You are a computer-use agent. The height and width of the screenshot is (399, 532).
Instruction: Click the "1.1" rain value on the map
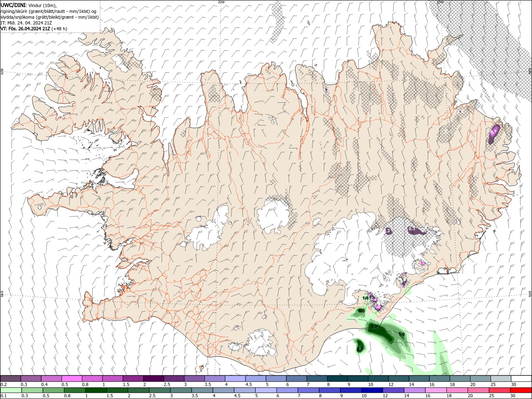tap(366, 298)
